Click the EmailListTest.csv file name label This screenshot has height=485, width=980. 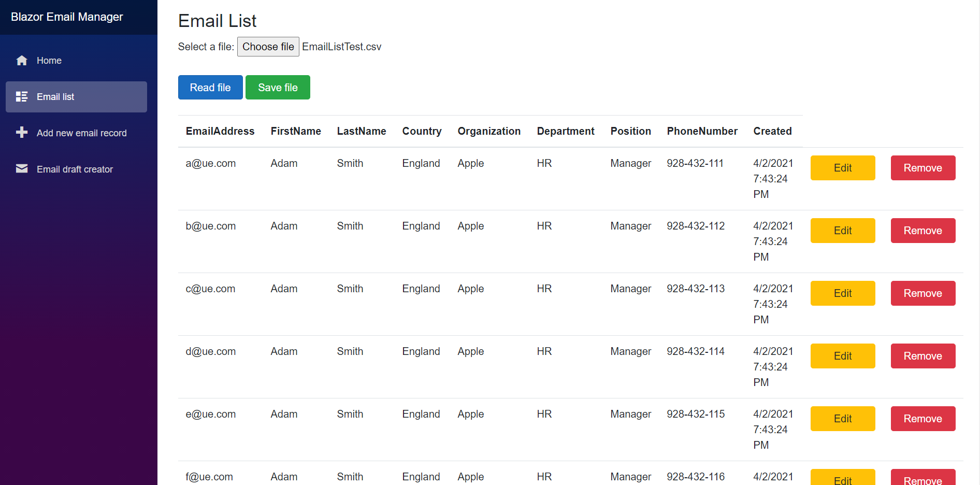coord(342,47)
